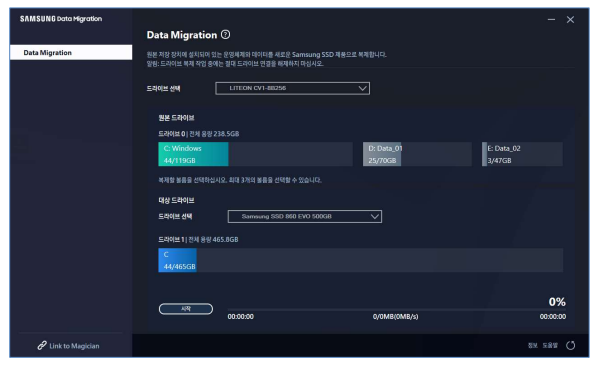Click the start button left of progress bar
Viewport: 601px width, 370px height.
click(186, 309)
